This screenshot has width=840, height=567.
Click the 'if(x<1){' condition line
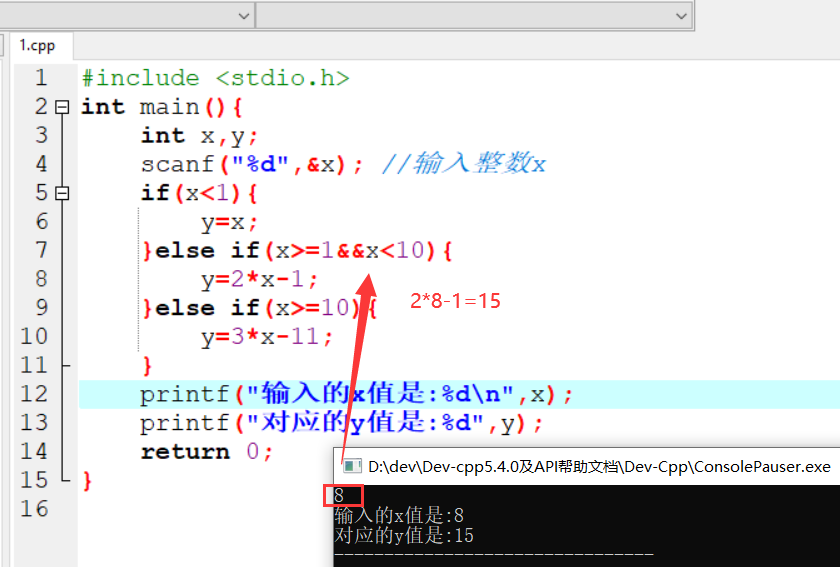(x=199, y=193)
